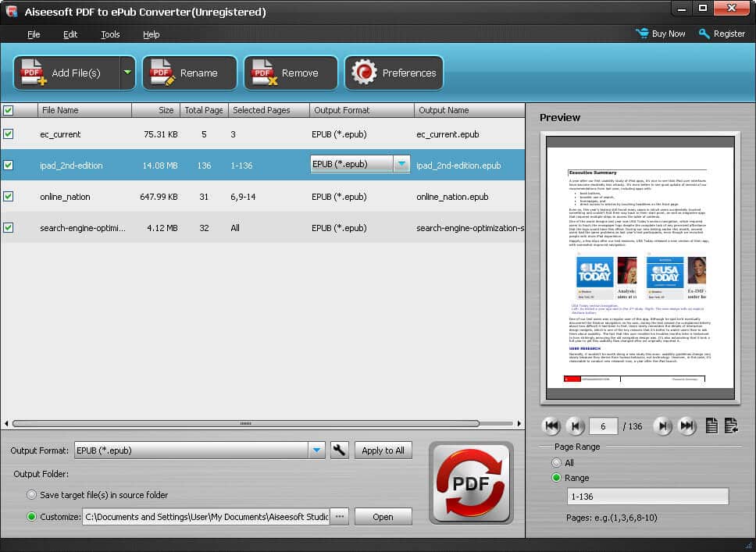Viewport: 756px width, 552px height.
Task: Click the document-with-arrow icon under preview
Action: click(x=731, y=426)
